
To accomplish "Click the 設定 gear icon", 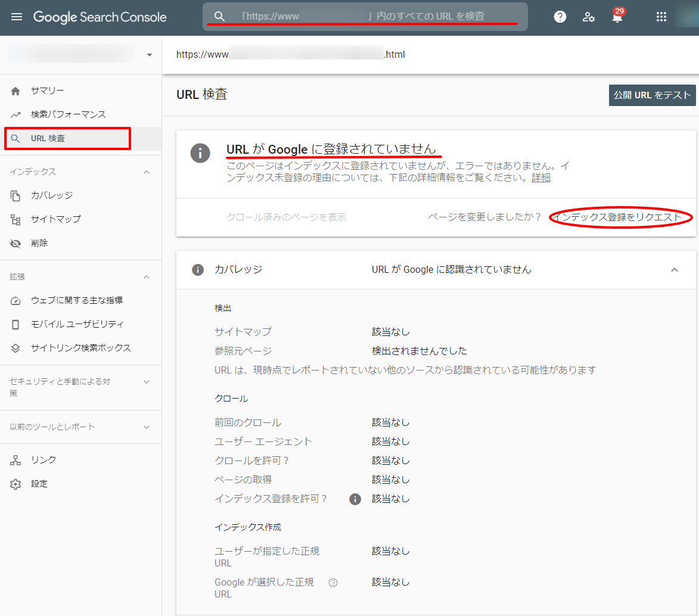I will tap(15, 484).
